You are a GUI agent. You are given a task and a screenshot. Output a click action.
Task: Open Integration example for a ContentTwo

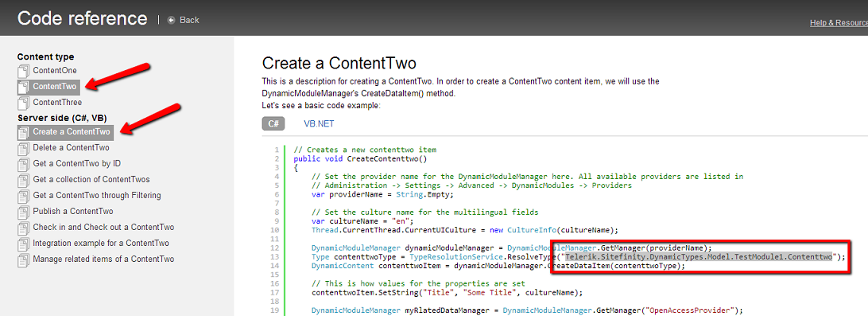pos(101,244)
